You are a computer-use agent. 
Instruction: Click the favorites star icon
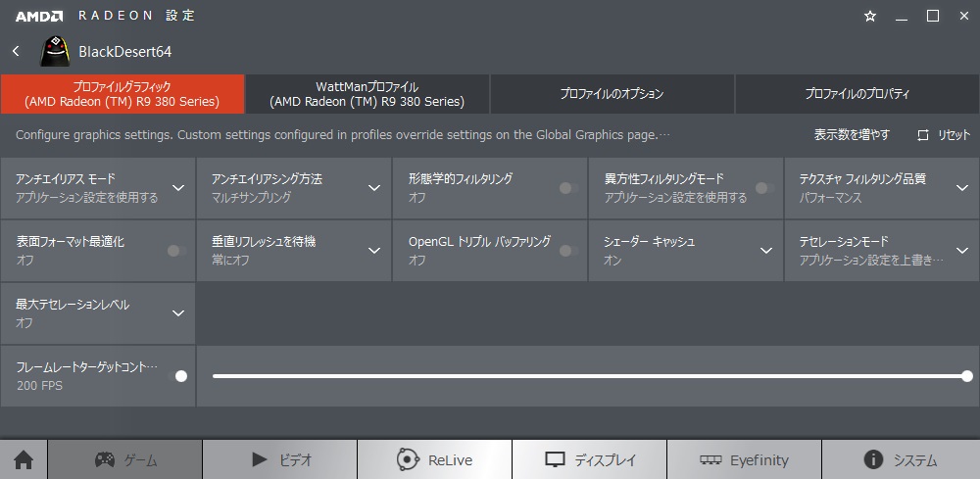pos(870,17)
